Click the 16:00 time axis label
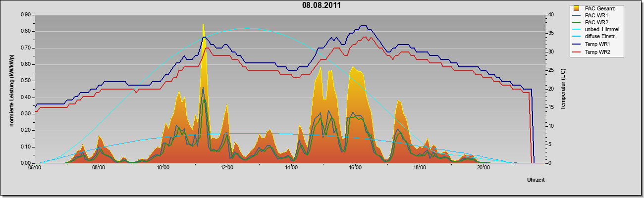Image resolution: width=644 pixels, height=198 pixels. coord(355,168)
